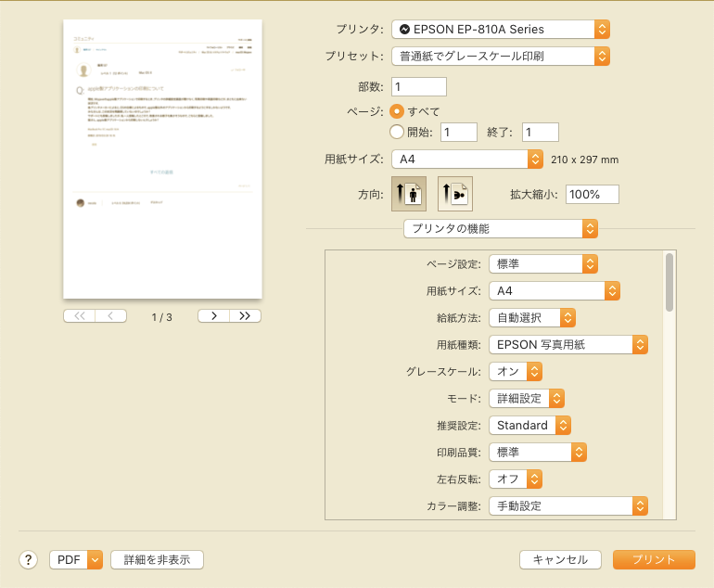Select the すべて pages radio button
This screenshot has height=588, width=714.
397,111
